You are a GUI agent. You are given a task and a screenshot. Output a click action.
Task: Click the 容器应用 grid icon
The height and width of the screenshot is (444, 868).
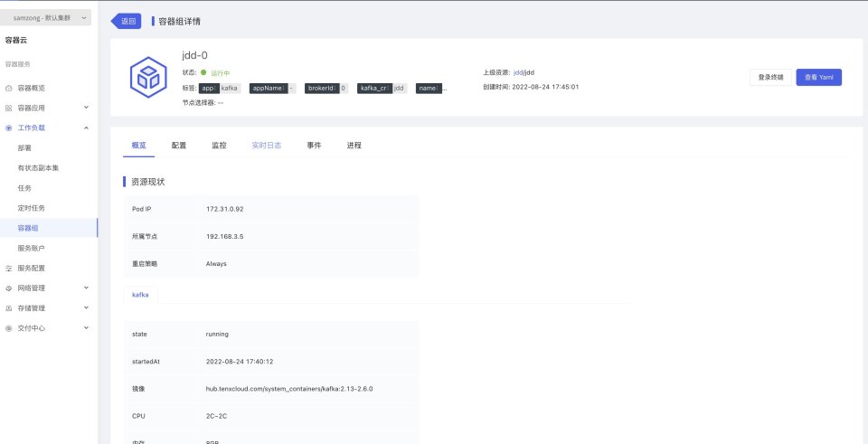click(9, 108)
